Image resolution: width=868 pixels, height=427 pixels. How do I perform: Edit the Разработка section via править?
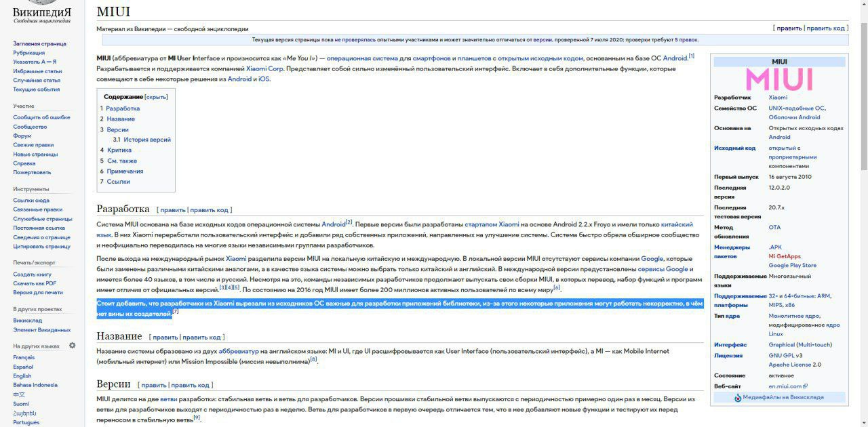tap(173, 210)
